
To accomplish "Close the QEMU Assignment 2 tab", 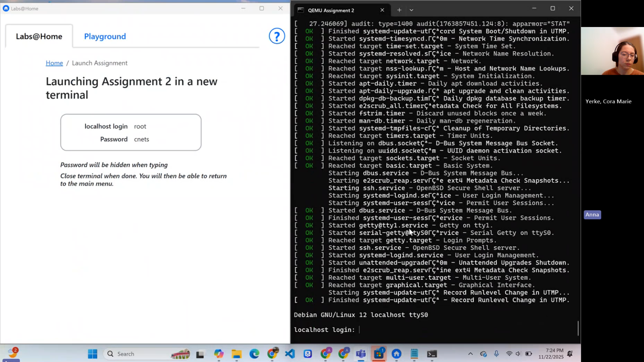I will tap(382, 10).
